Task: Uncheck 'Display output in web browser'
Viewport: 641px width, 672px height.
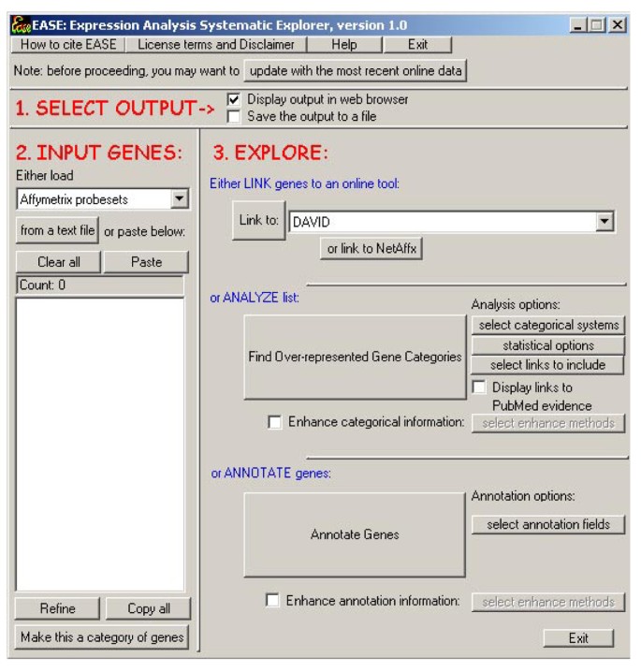Action: point(233,99)
